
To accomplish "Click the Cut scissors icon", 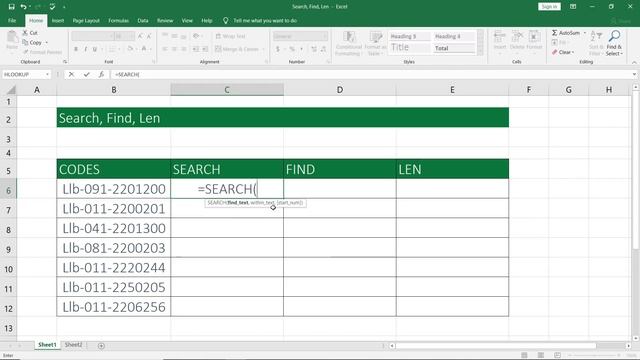I will (x=25, y=33).
